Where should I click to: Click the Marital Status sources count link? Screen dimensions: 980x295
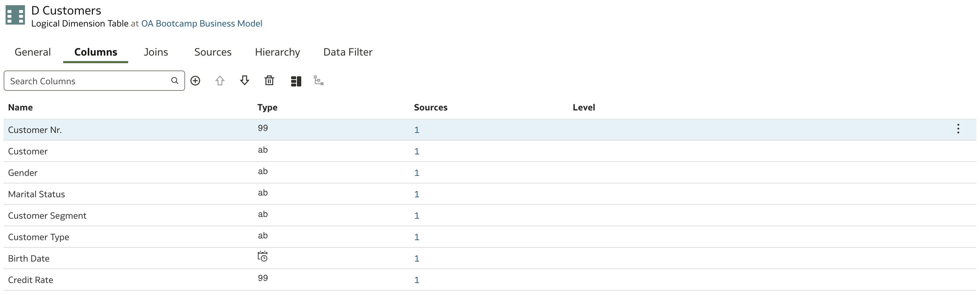pyautogui.click(x=417, y=194)
